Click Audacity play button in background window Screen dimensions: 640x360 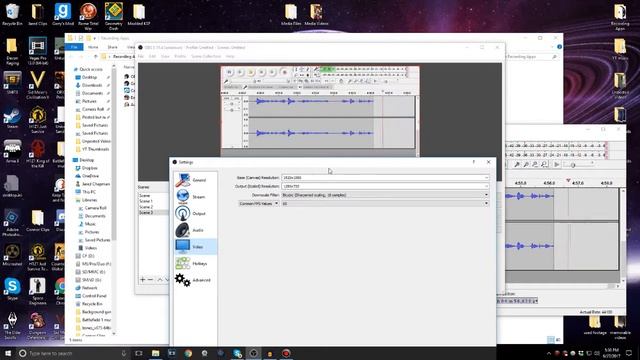pos(556,164)
